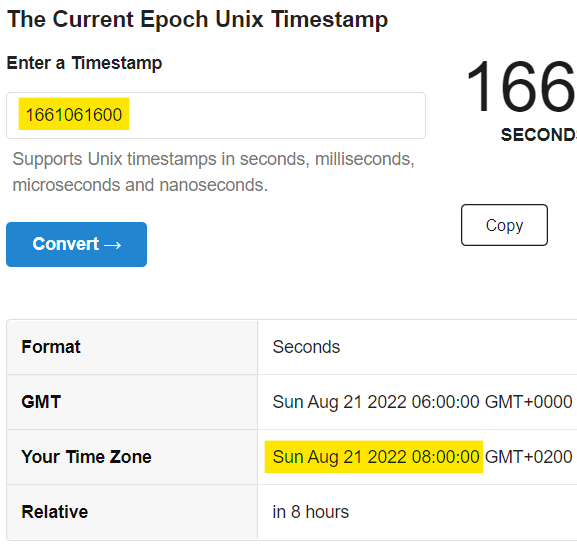Click the Enter a Timestamp label
577x548 pixels.
pos(84,63)
